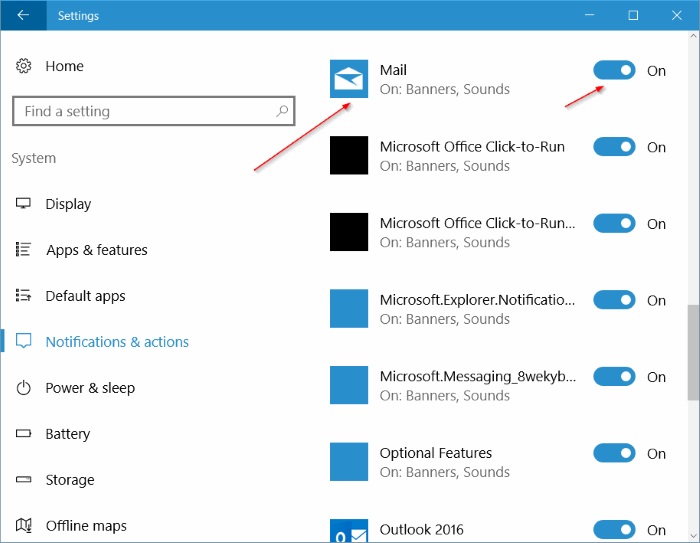Click the vertical scrollbar thumb
The height and width of the screenshot is (543, 700).
[693, 352]
